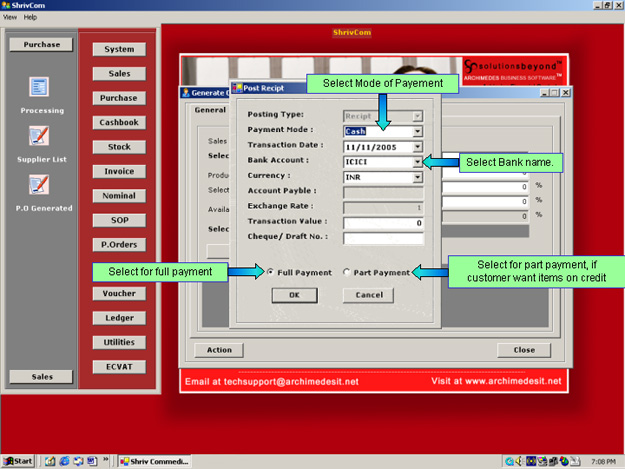Open the Currency dropdown list

point(417,177)
